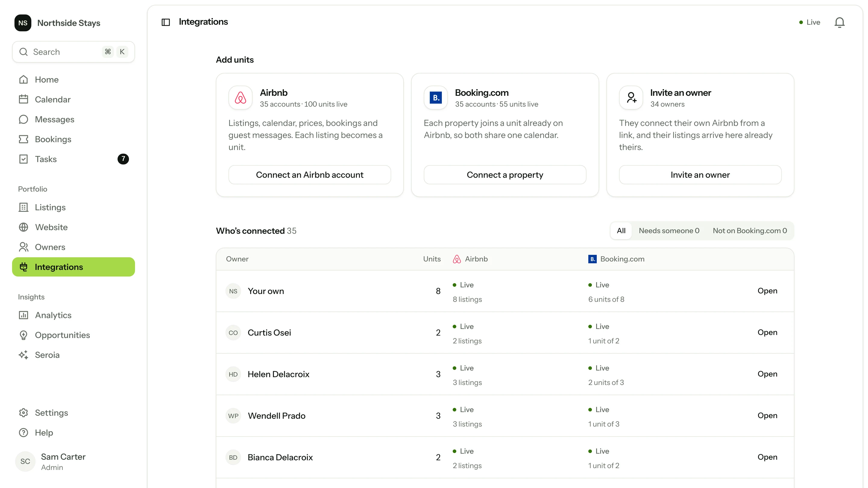Click the Help question mark icon
Screen dimensions: 868x488
coord(23,433)
